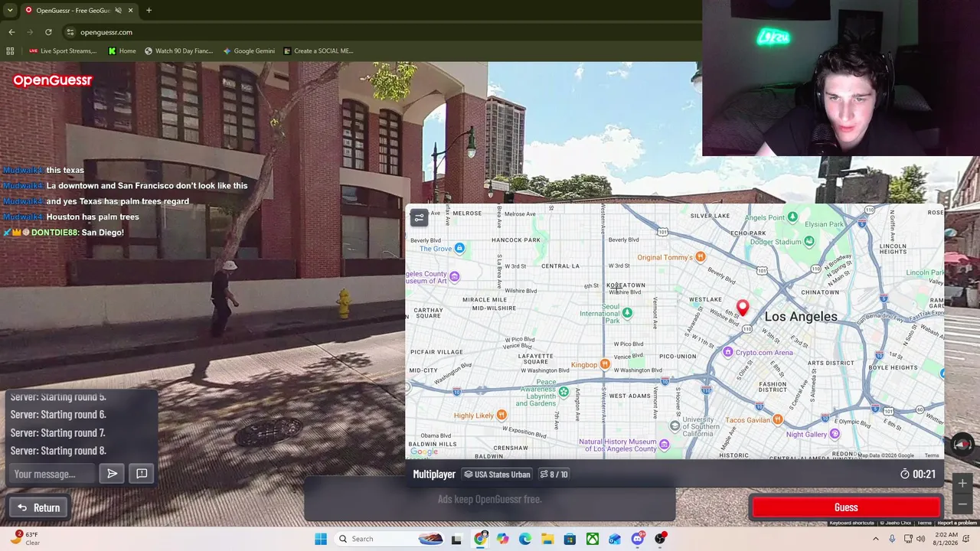Click the compass icon beside the map
Image resolution: width=980 pixels, height=551 pixels.
(x=962, y=444)
